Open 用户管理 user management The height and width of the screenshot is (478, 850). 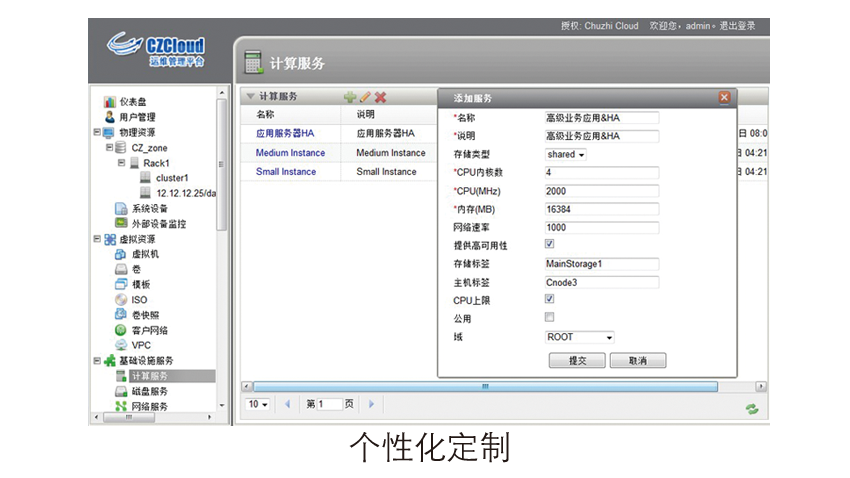point(137,117)
